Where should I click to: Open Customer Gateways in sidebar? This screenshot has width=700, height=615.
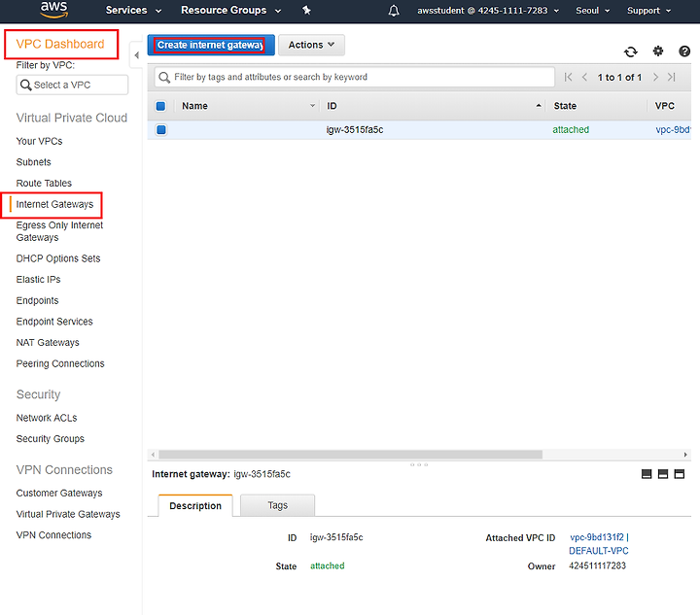coord(59,494)
